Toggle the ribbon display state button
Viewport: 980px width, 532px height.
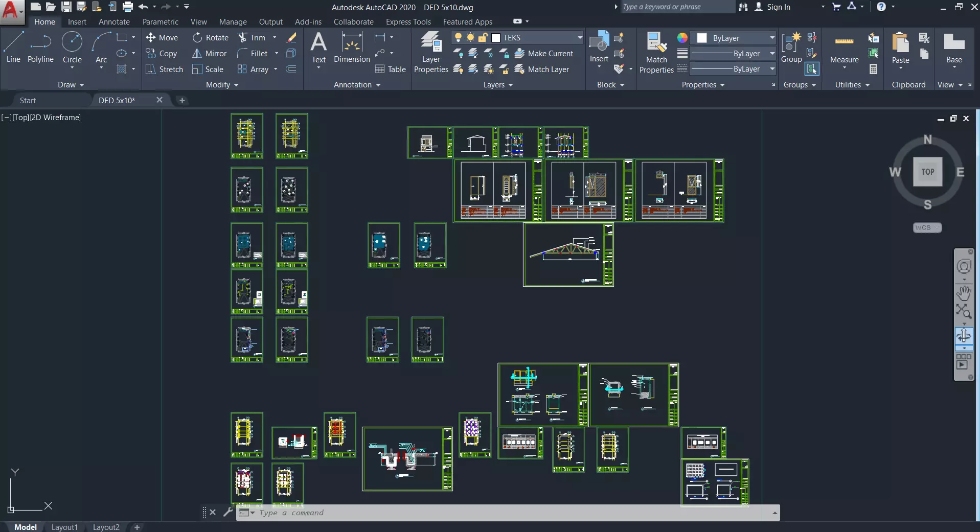click(517, 21)
